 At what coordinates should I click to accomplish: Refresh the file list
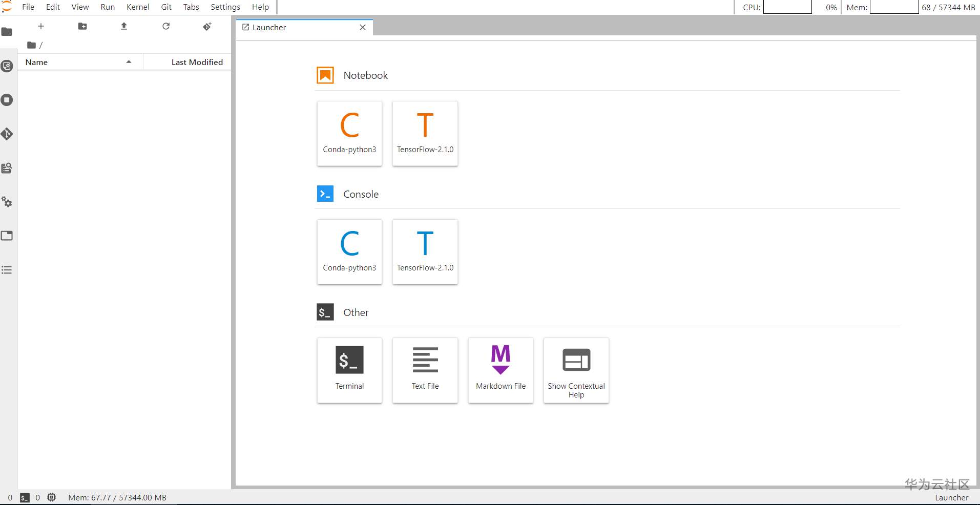pos(166,26)
